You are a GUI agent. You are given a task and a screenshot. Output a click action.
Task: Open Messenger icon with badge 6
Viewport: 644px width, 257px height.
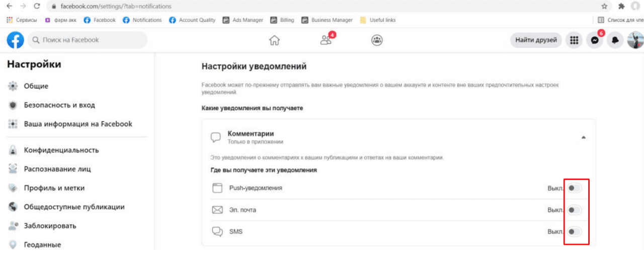[595, 40]
